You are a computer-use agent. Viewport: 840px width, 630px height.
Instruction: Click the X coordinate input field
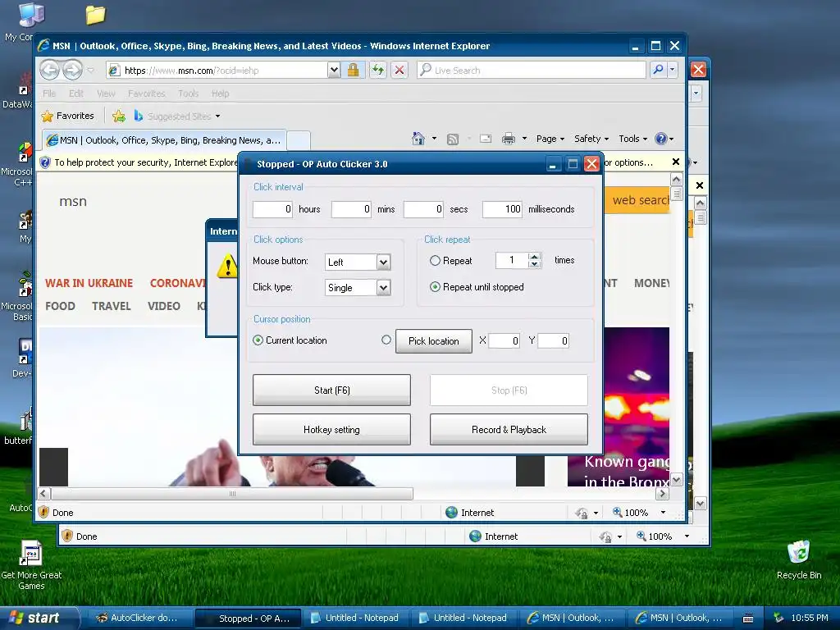(x=504, y=340)
